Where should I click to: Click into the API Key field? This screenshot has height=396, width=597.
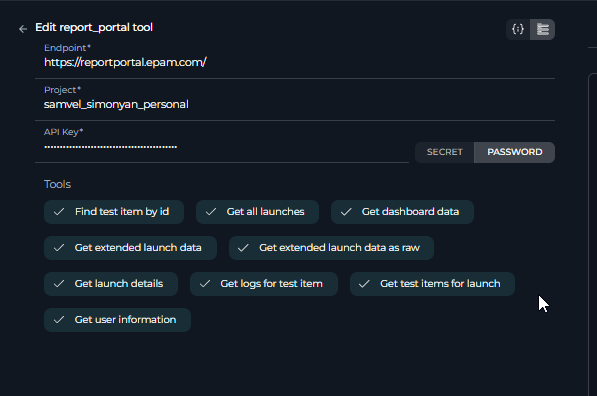[222, 147]
